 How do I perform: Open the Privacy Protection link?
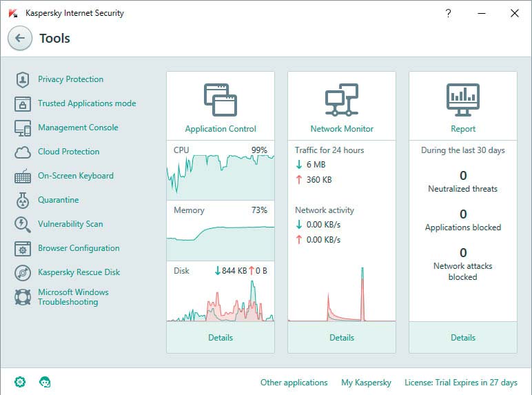point(70,79)
